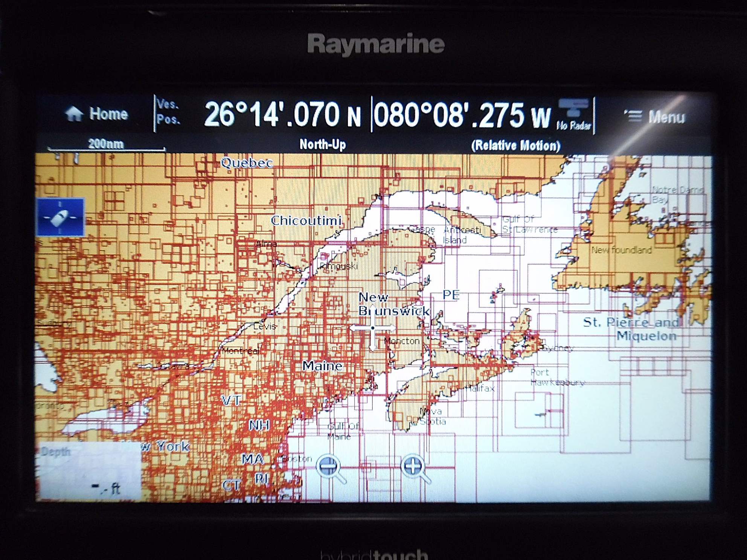The width and height of the screenshot is (747, 560).
Task: Tap the Notre Dame Bay label
Action: point(677,195)
